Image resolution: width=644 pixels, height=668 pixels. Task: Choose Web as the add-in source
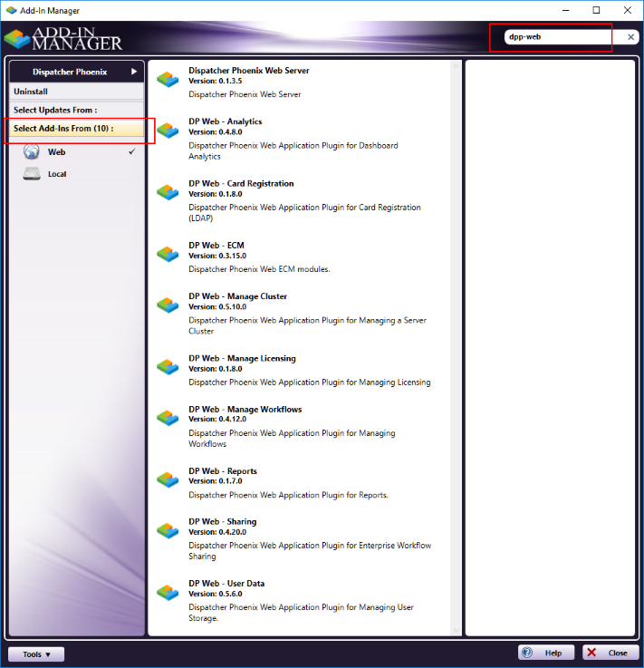(77, 151)
